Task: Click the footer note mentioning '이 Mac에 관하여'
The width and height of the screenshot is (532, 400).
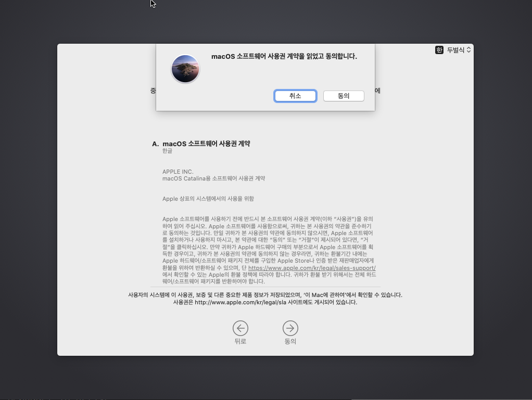Action: tap(265, 295)
